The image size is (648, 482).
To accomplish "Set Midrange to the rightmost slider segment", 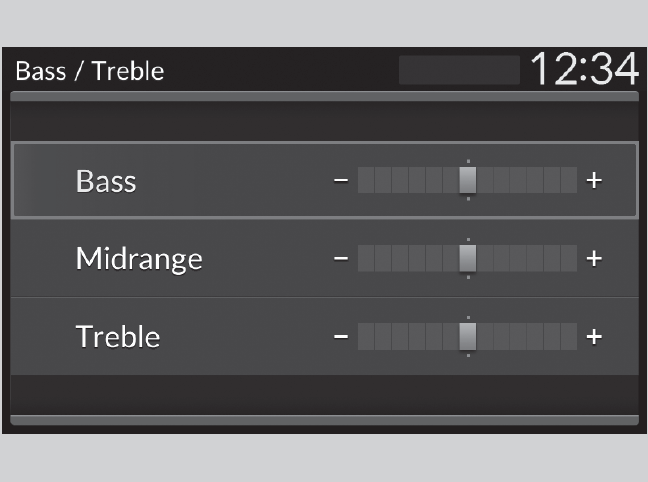I will pos(569,258).
